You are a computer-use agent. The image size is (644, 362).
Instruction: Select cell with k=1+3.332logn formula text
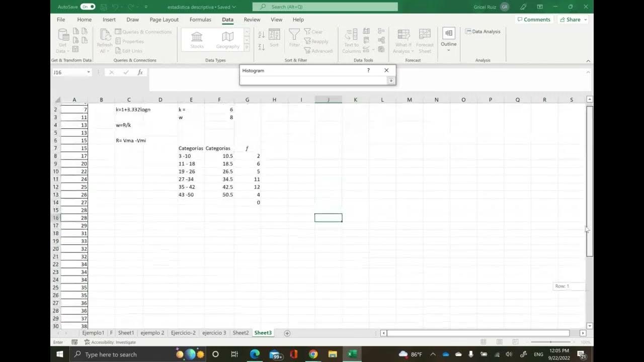click(x=129, y=110)
